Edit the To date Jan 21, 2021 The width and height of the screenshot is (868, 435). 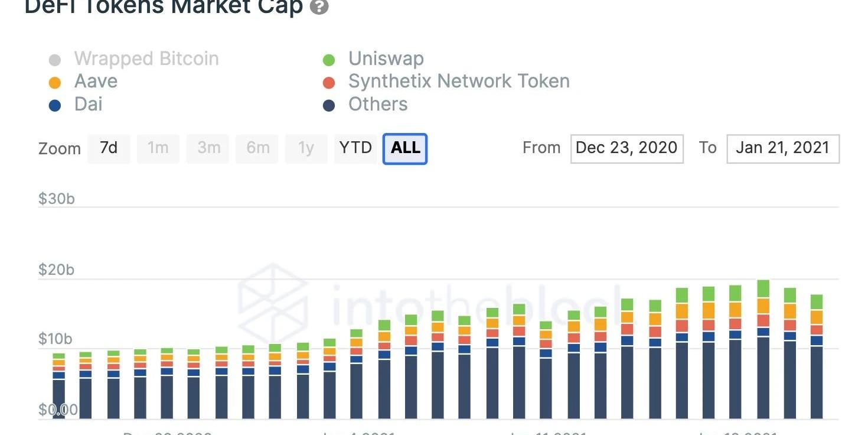point(782,148)
